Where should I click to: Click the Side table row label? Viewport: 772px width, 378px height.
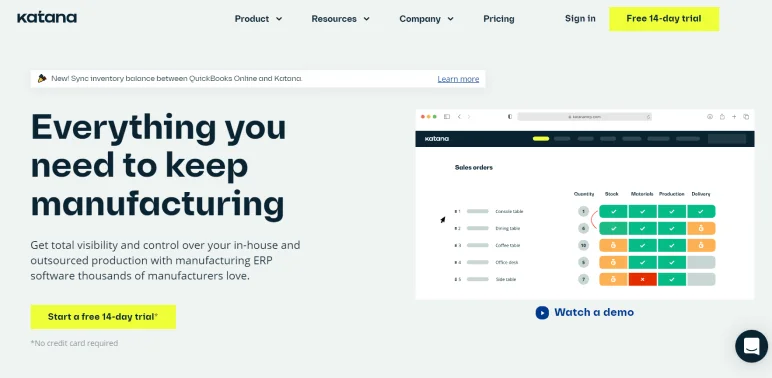[x=505, y=279]
